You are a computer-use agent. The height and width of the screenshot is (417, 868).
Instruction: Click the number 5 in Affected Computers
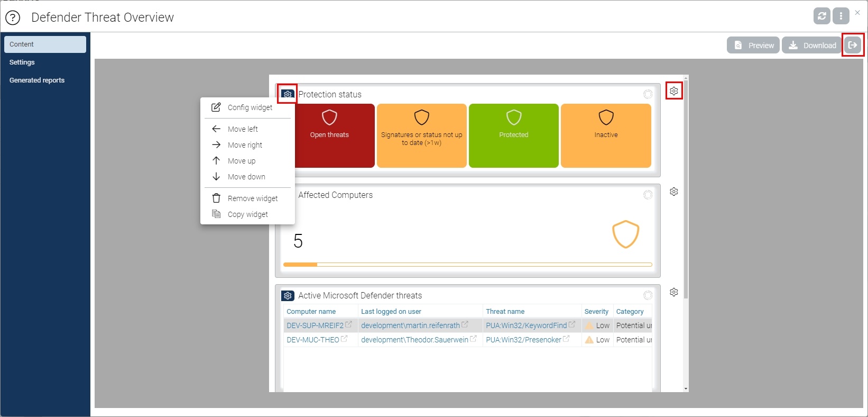(x=298, y=241)
